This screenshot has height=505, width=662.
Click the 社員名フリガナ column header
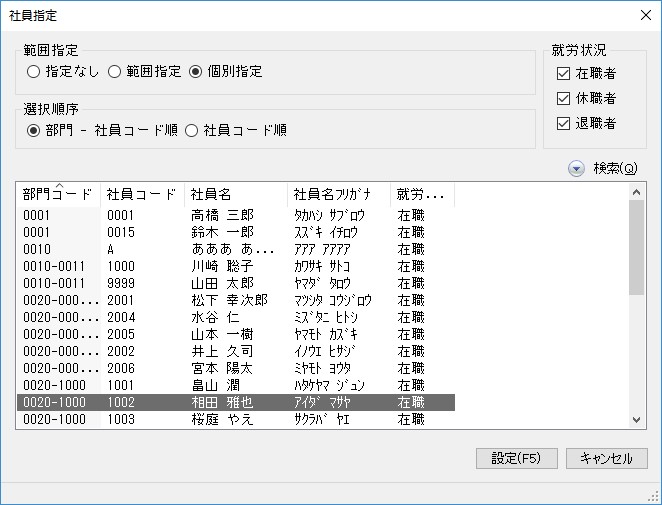tap(331, 194)
